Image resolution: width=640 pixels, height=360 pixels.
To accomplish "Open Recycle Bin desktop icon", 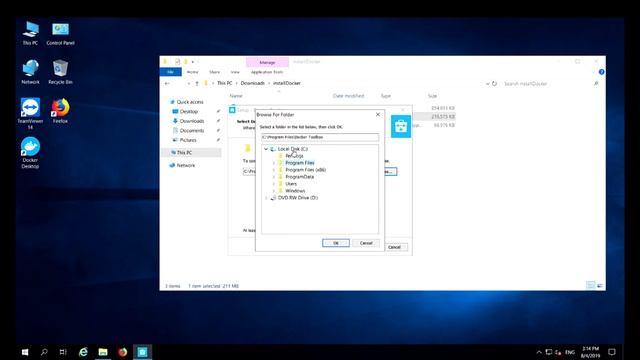I will [60, 72].
